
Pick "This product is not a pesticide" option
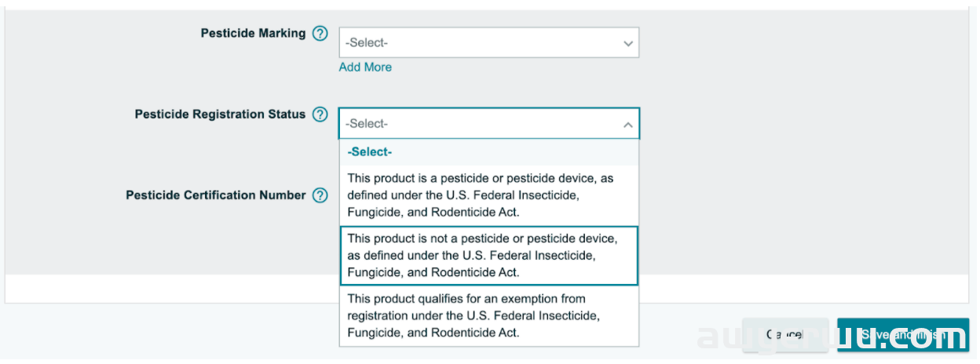click(489, 256)
